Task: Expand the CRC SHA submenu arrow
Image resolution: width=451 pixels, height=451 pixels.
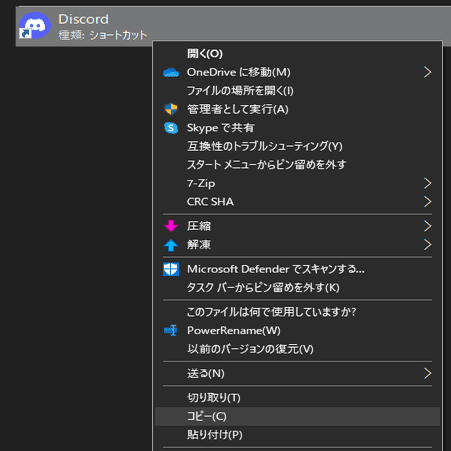Action: (x=427, y=202)
